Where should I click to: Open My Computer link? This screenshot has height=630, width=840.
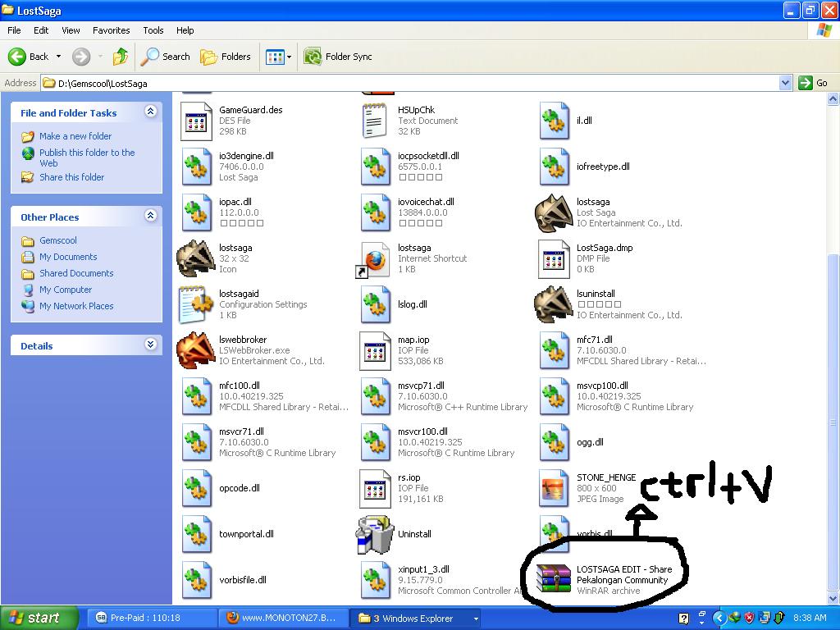coord(66,290)
